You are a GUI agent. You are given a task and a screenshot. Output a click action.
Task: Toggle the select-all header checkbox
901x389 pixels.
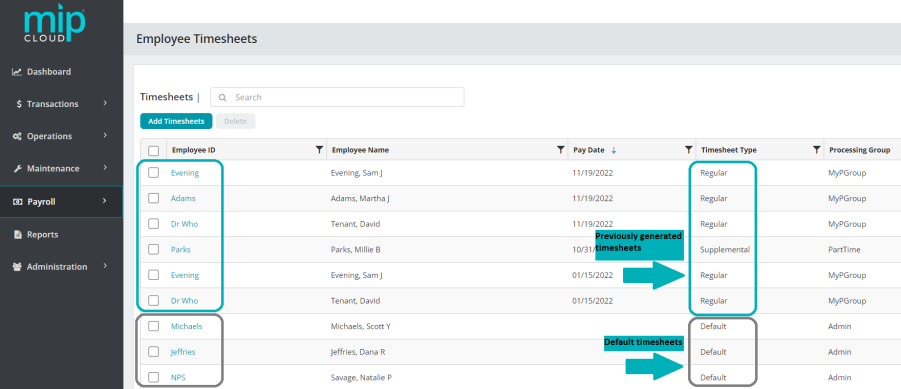(153, 151)
